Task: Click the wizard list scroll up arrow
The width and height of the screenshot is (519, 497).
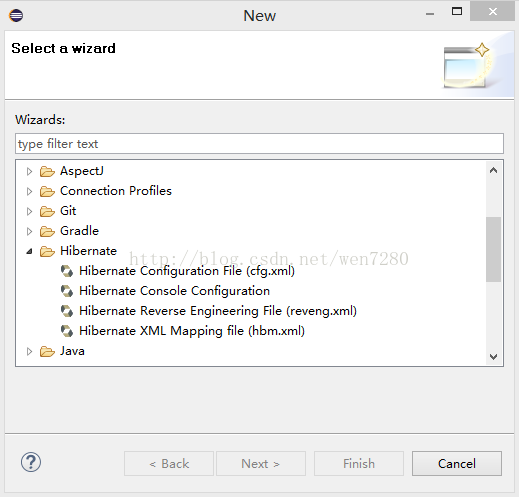Action: pos(493,171)
